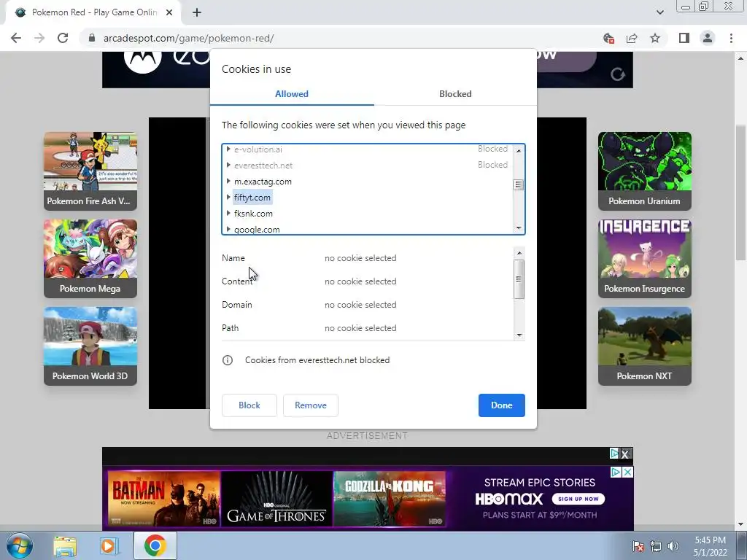
Task: Click the browser forward arrow
Action: (39, 38)
